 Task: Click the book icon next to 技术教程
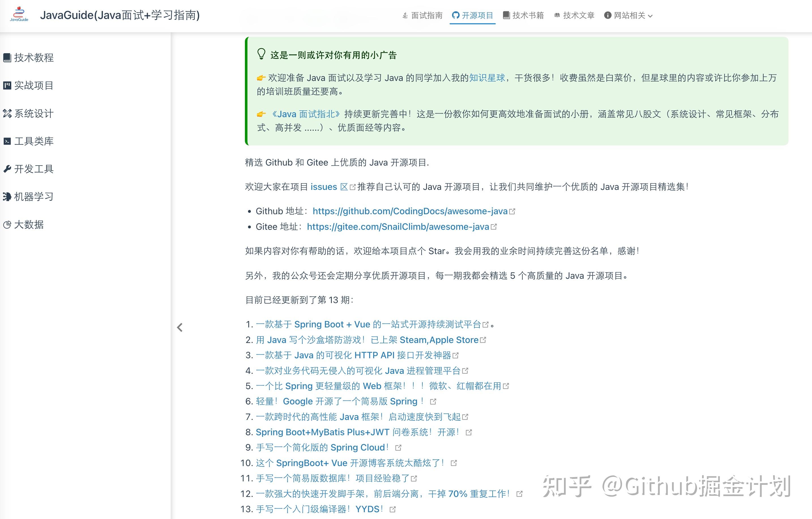pos(7,58)
